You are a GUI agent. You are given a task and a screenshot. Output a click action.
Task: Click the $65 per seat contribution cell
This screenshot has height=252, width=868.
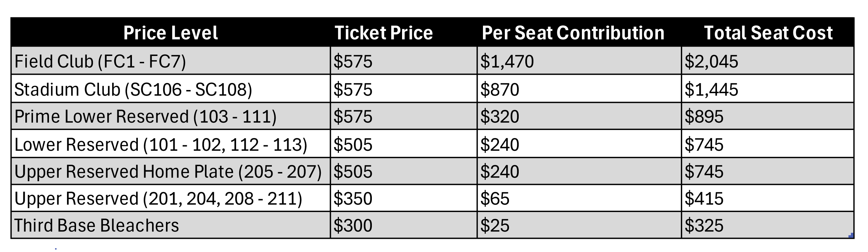pos(495,199)
